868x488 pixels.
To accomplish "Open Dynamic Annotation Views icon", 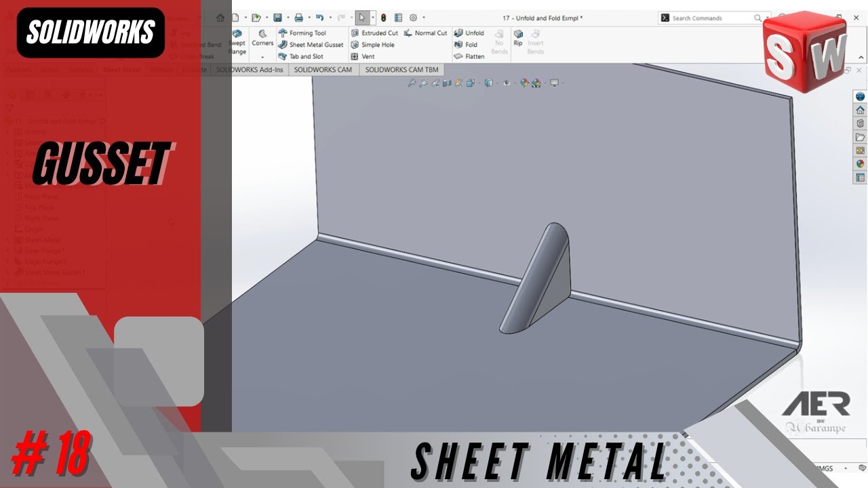I will click(x=458, y=83).
